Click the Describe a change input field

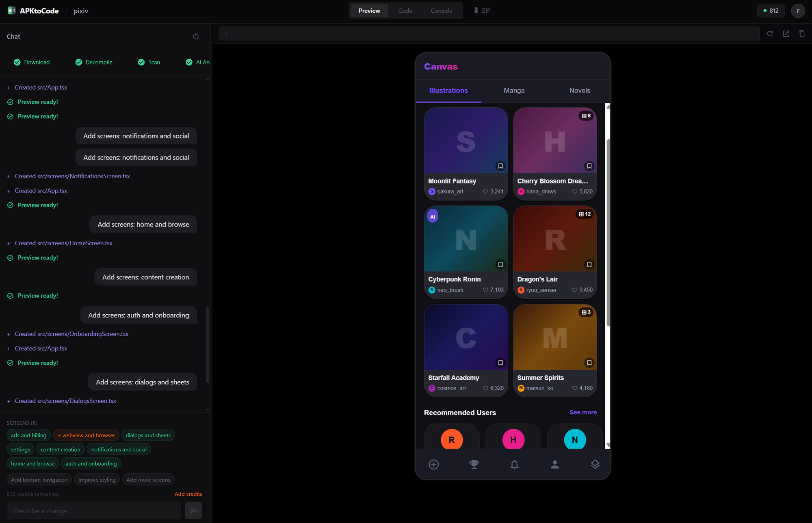point(93,510)
